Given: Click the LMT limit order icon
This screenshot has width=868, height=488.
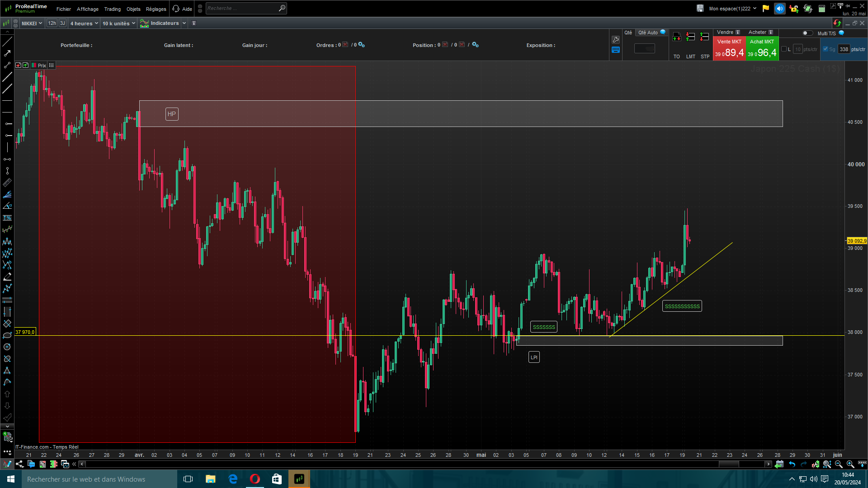Looking at the screenshot, I should (x=690, y=38).
